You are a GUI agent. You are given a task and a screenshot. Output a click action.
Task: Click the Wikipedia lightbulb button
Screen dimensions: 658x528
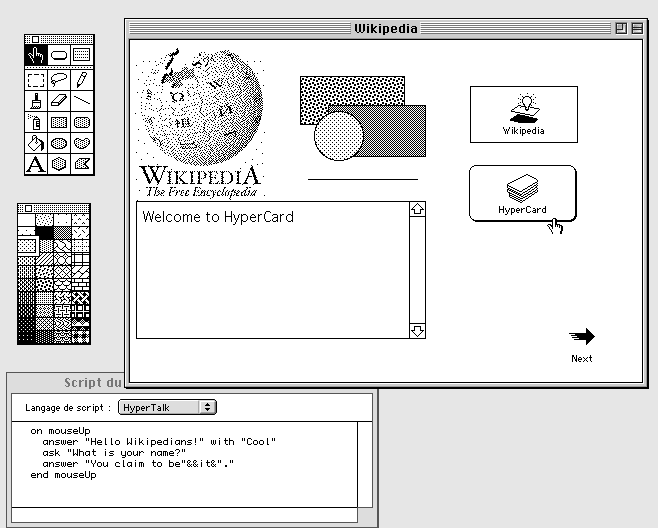tap(524, 114)
